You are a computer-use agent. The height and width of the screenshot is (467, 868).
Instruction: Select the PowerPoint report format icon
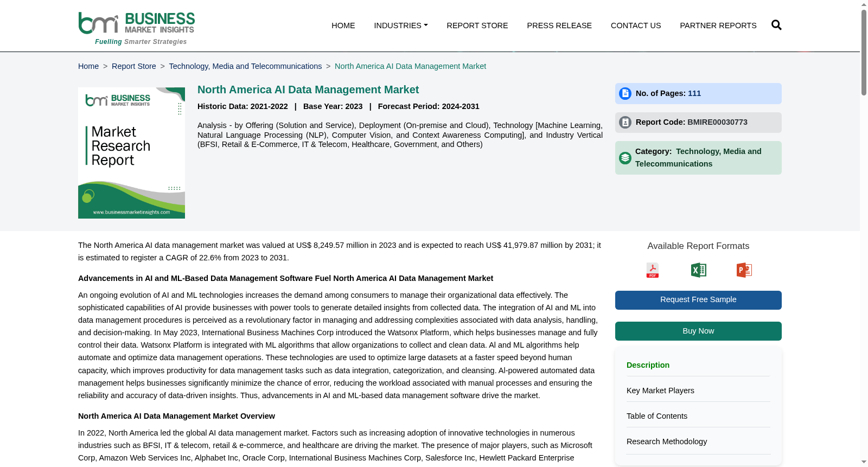(744, 270)
